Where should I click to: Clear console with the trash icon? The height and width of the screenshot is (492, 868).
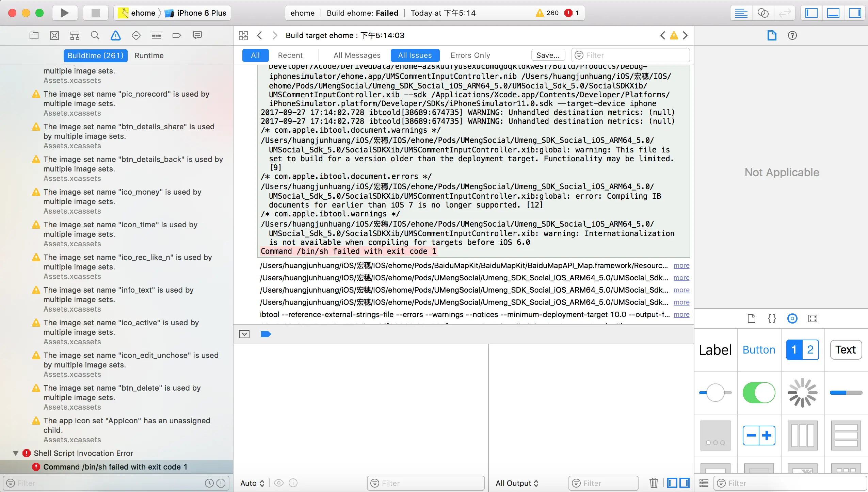tap(654, 483)
